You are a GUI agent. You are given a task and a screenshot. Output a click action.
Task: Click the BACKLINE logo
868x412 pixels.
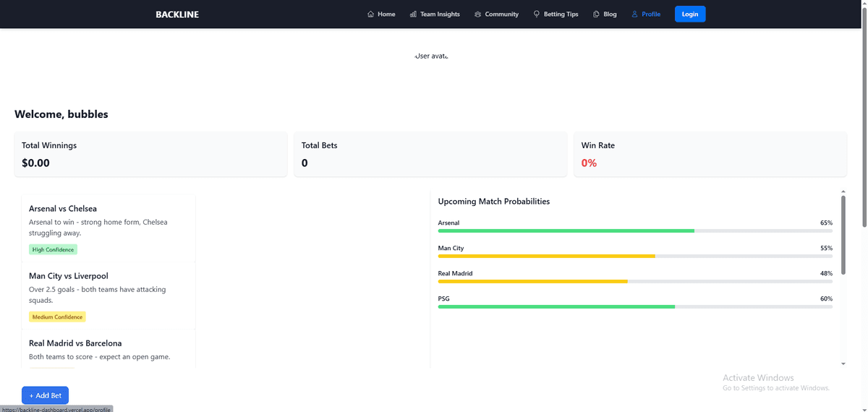pos(177,14)
